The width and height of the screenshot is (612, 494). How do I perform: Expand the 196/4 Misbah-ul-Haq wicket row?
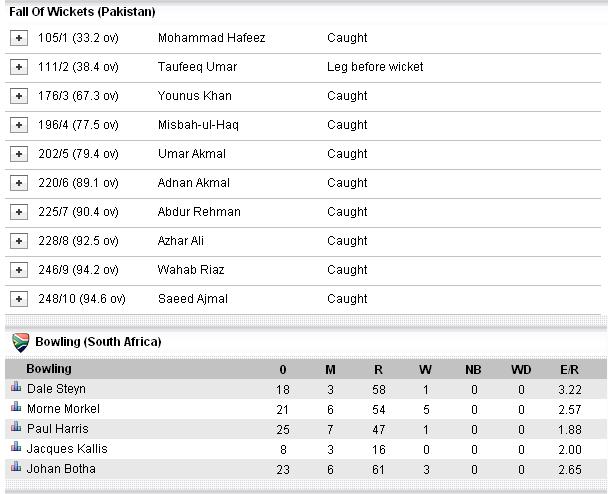click(x=19, y=125)
